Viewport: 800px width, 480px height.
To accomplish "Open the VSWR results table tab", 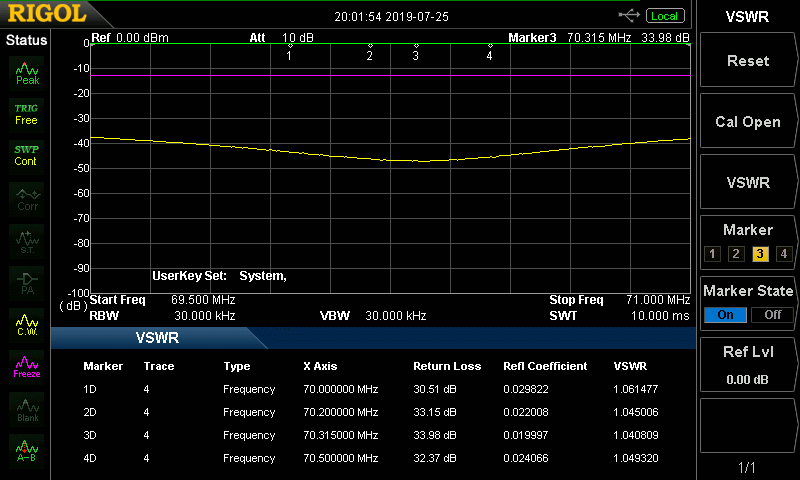I will pos(158,338).
